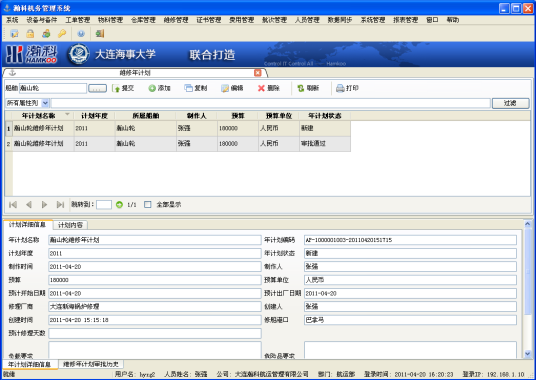536x380 pixels.
Task: Click the 过滤 filter button
Action: pos(510,103)
